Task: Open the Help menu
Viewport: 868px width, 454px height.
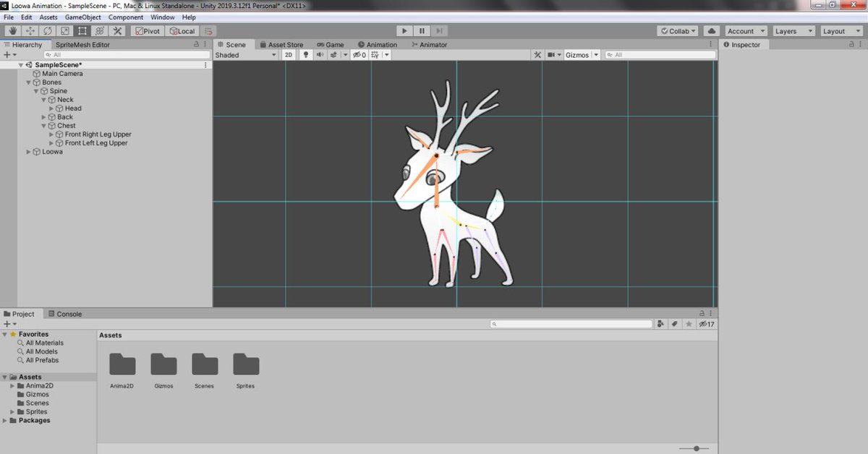Action: point(189,17)
